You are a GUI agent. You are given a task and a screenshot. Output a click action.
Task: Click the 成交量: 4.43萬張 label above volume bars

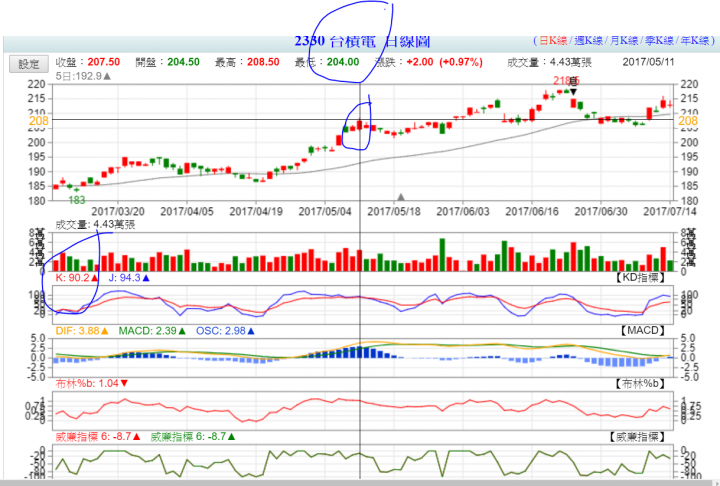tap(95, 225)
